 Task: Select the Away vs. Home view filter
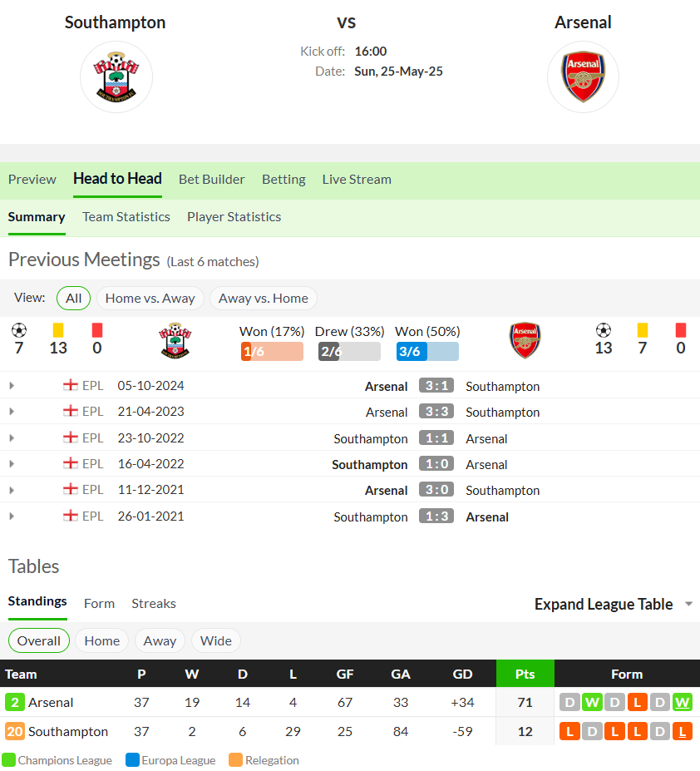[263, 298]
